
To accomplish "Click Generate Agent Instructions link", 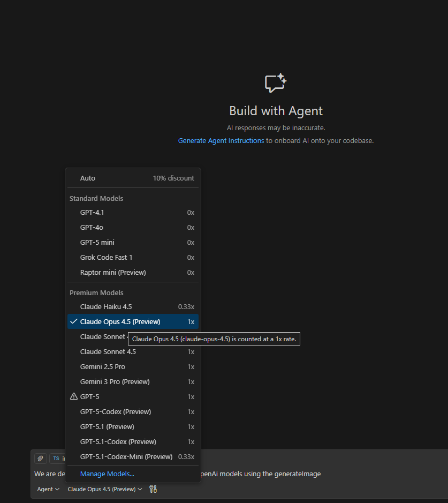I will tap(221, 141).
